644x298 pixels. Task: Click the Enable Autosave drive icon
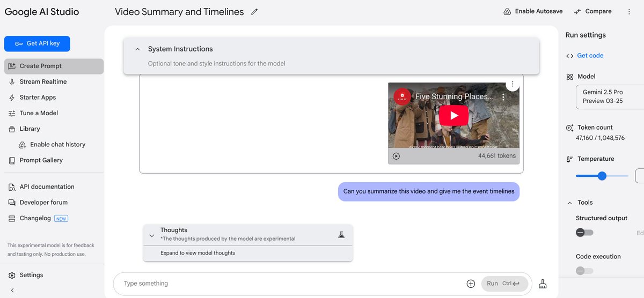pyautogui.click(x=507, y=11)
